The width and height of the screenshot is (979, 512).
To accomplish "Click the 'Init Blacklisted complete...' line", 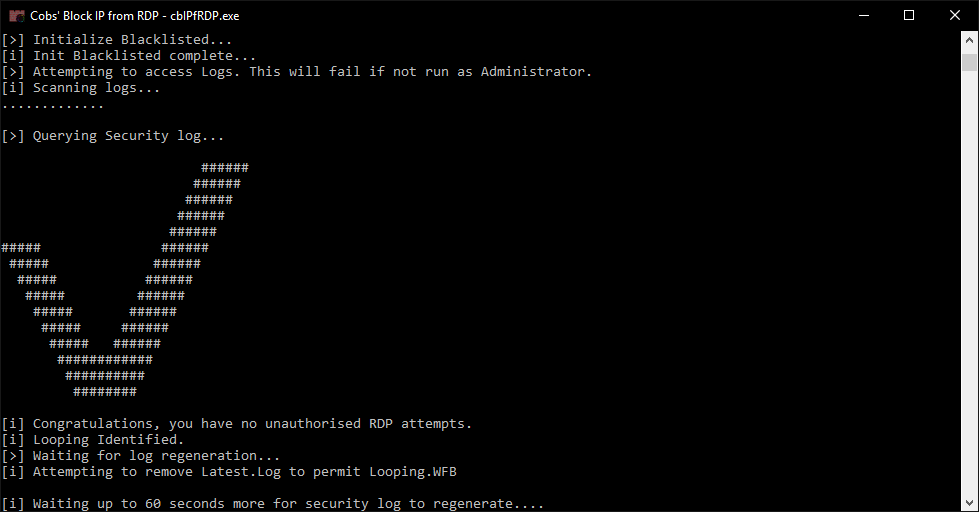I will (x=129, y=56).
